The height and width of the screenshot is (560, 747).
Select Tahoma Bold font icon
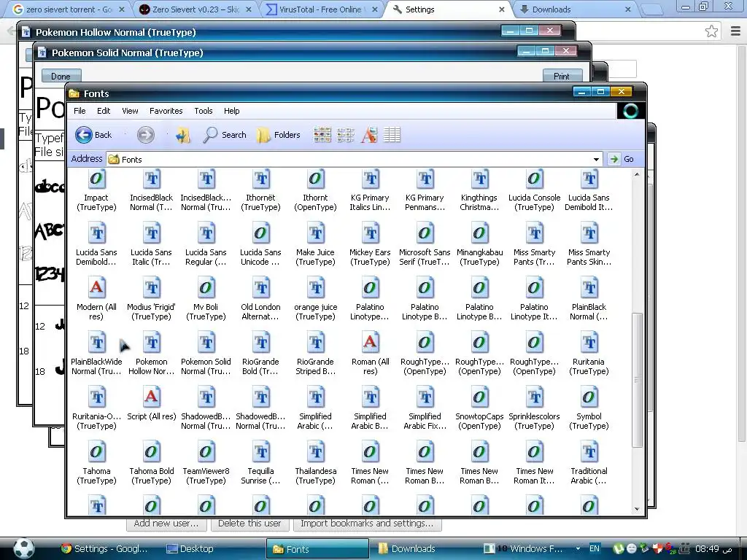pos(152,452)
